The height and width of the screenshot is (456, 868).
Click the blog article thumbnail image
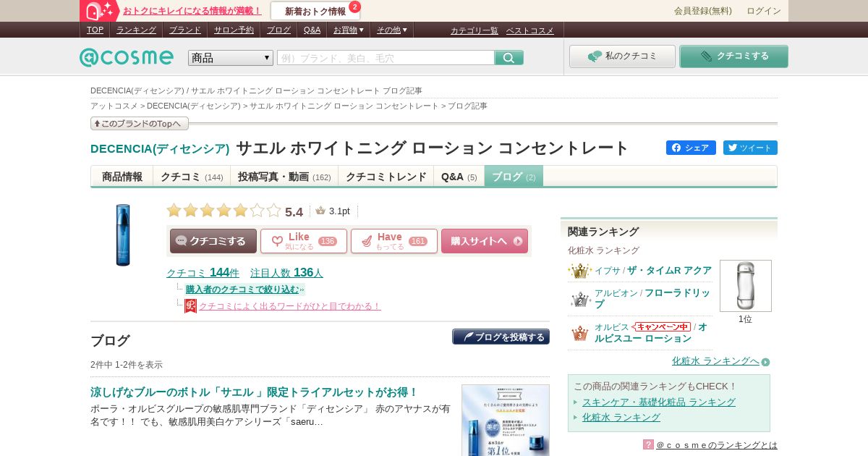coord(506,420)
